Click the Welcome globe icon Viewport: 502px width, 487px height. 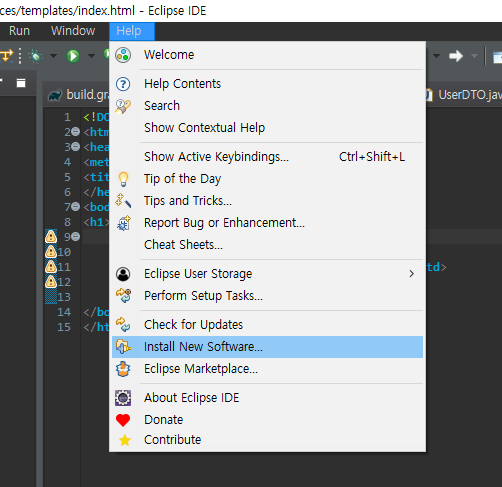[123, 55]
